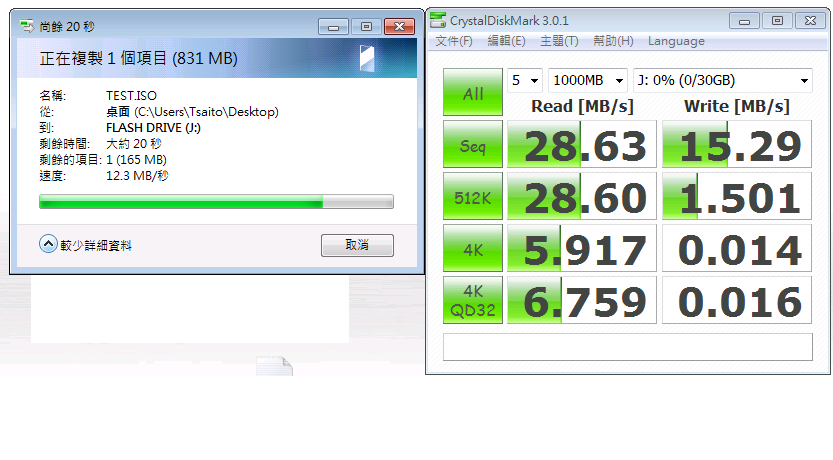Image resolution: width=833 pixels, height=460 pixels.
Task: Start the 4K QD32 benchmark test
Action: [x=473, y=300]
